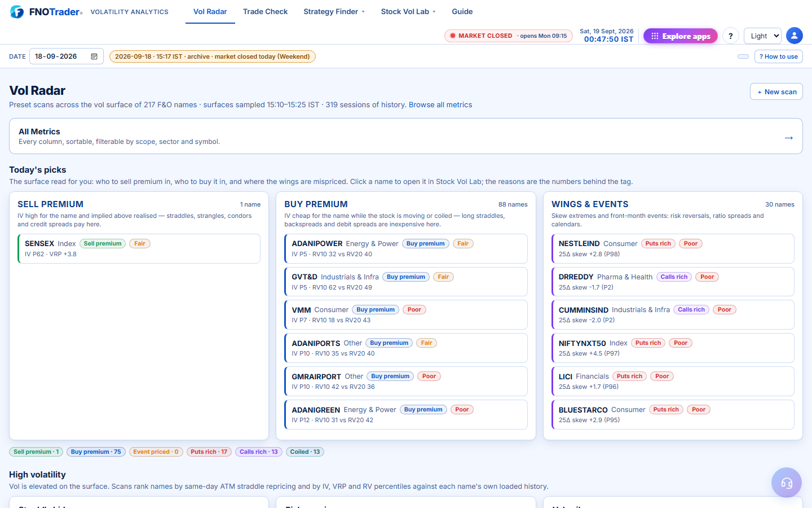Click the How to use button
The width and height of the screenshot is (812, 508).
[x=778, y=56]
